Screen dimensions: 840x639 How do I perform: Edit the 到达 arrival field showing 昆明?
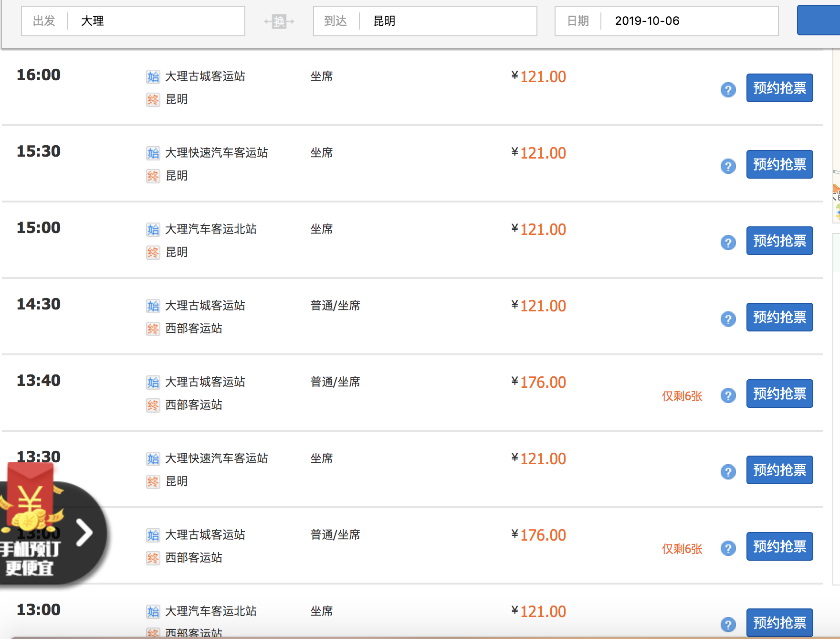pos(425,21)
